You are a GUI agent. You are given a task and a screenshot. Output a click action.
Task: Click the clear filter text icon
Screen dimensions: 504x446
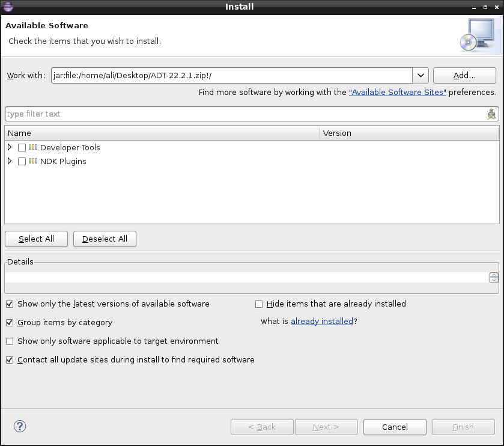click(x=491, y=114)
